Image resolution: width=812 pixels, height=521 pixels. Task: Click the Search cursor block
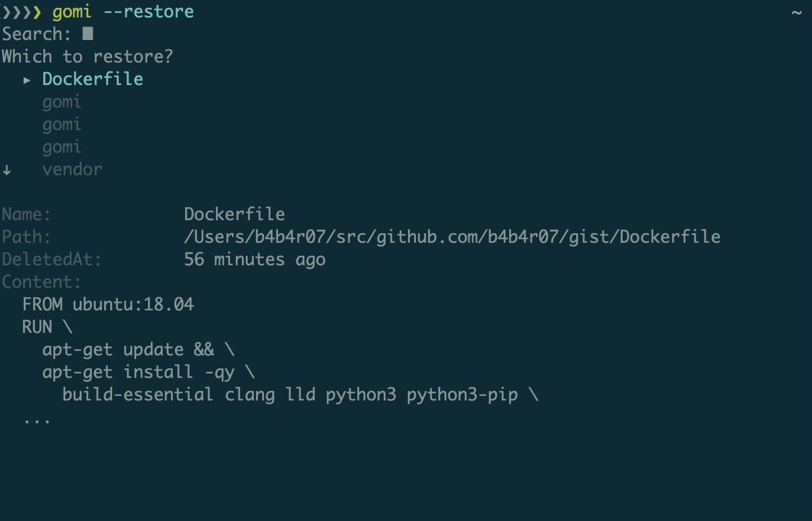click(x=88, y=34)
